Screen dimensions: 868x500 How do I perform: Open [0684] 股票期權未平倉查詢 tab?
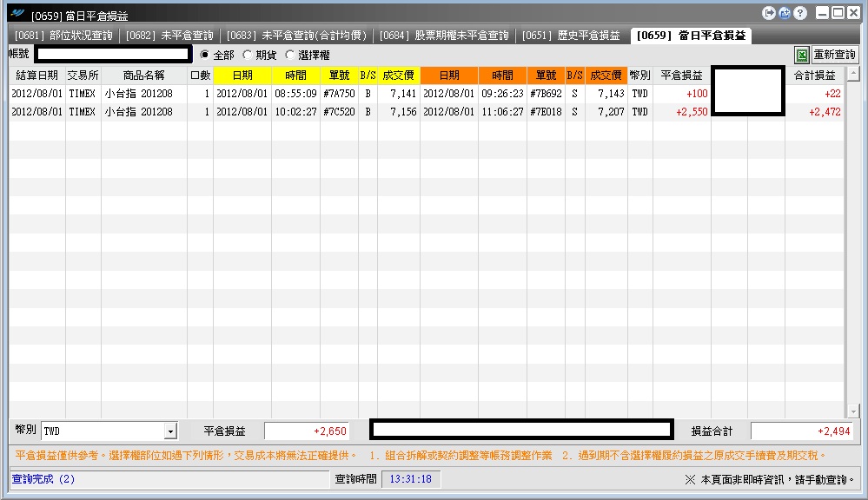tap(444, 36)
